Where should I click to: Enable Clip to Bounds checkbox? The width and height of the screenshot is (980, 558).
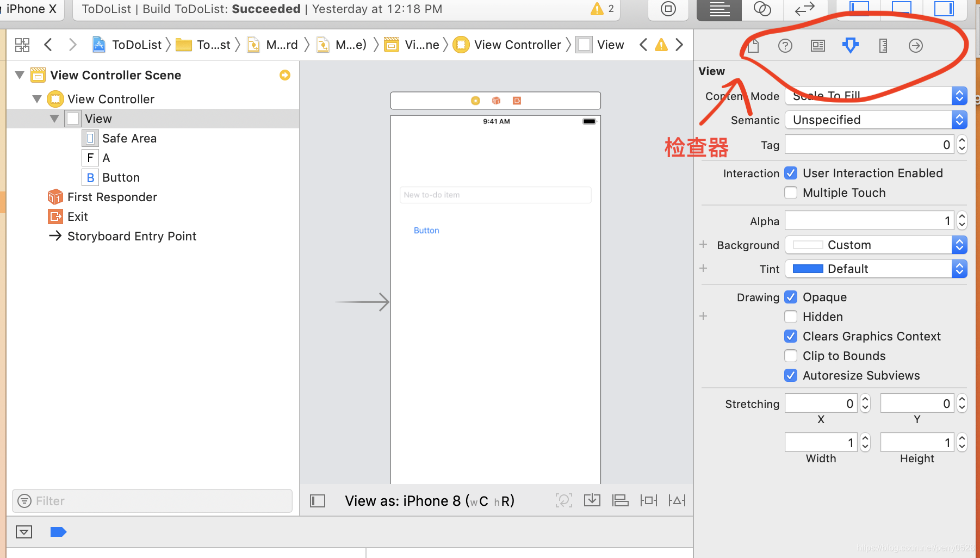point(791,356)
